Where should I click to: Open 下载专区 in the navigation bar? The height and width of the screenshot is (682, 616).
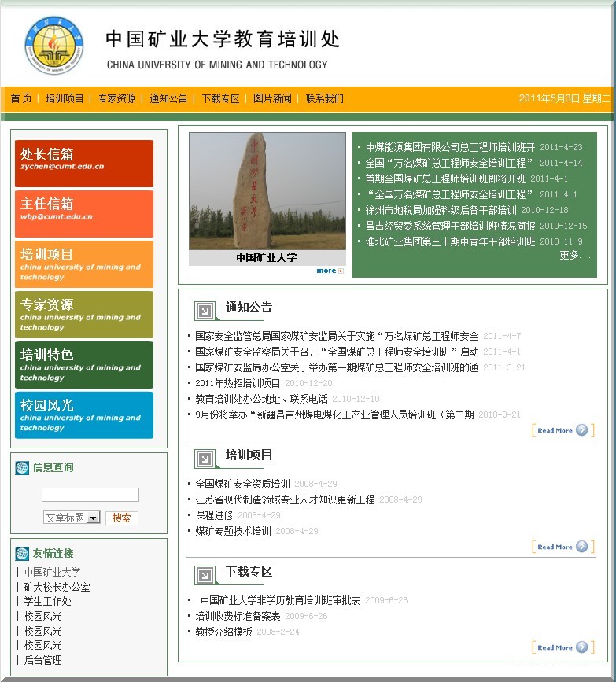tap(220, 99)
